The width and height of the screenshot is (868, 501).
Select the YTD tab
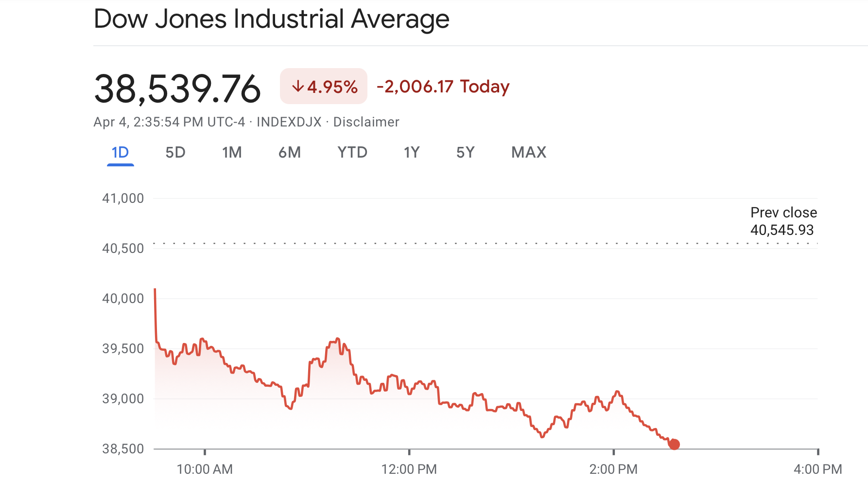(x=352, y=153)
